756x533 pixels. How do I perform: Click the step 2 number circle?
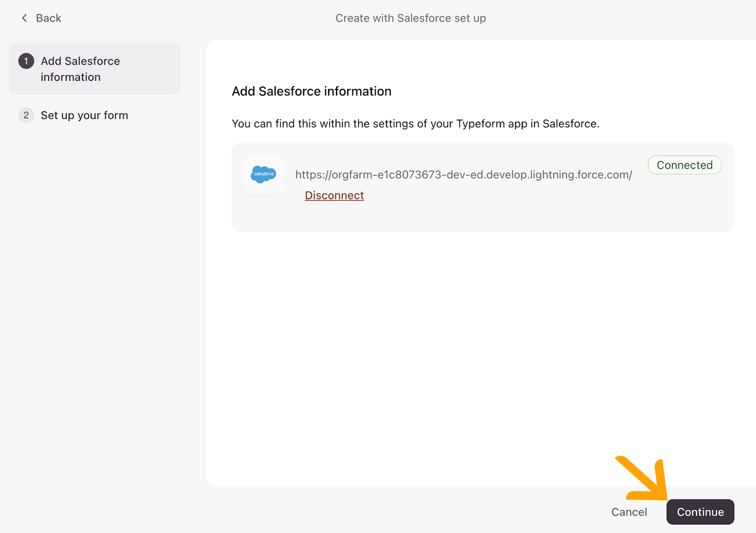[x=26, y=115]
